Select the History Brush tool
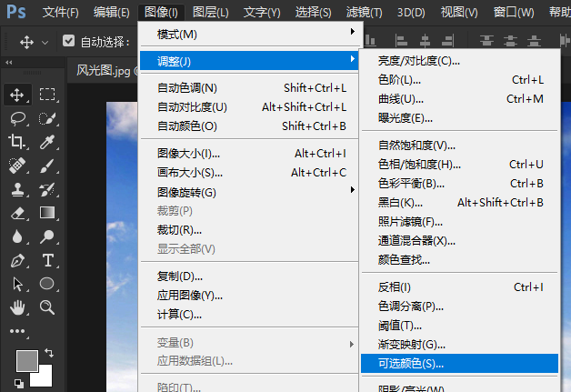571x392 pixels. tap(47, 189)
